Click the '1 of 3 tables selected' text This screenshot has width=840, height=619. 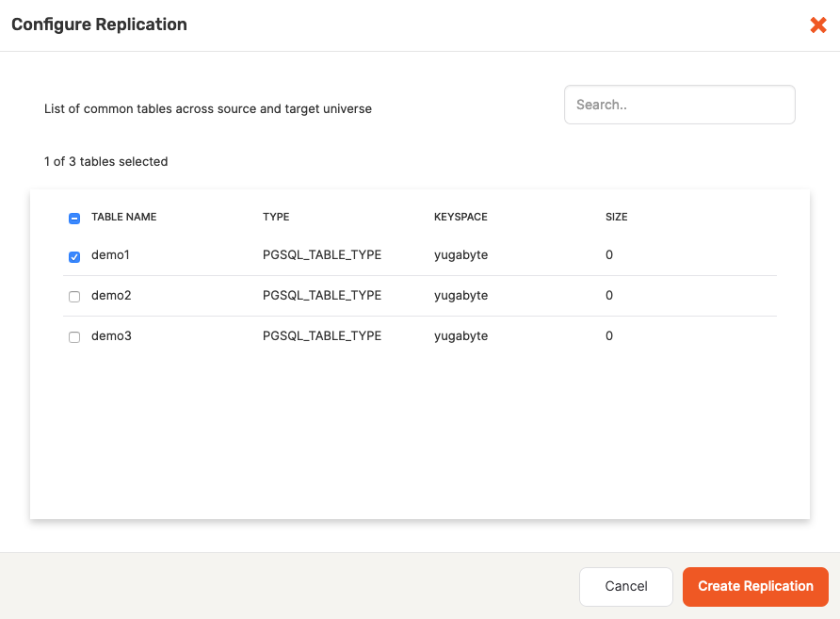coord(105,162)
